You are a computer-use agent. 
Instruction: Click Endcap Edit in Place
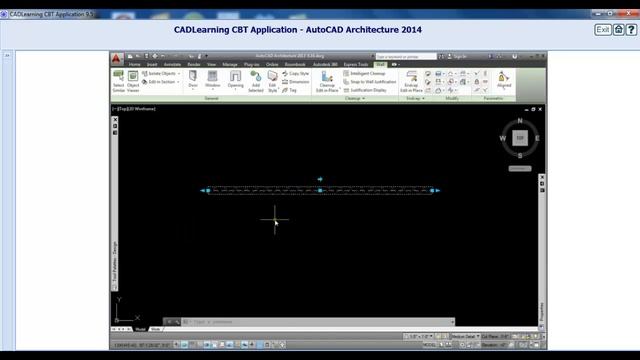coord(411,81)
